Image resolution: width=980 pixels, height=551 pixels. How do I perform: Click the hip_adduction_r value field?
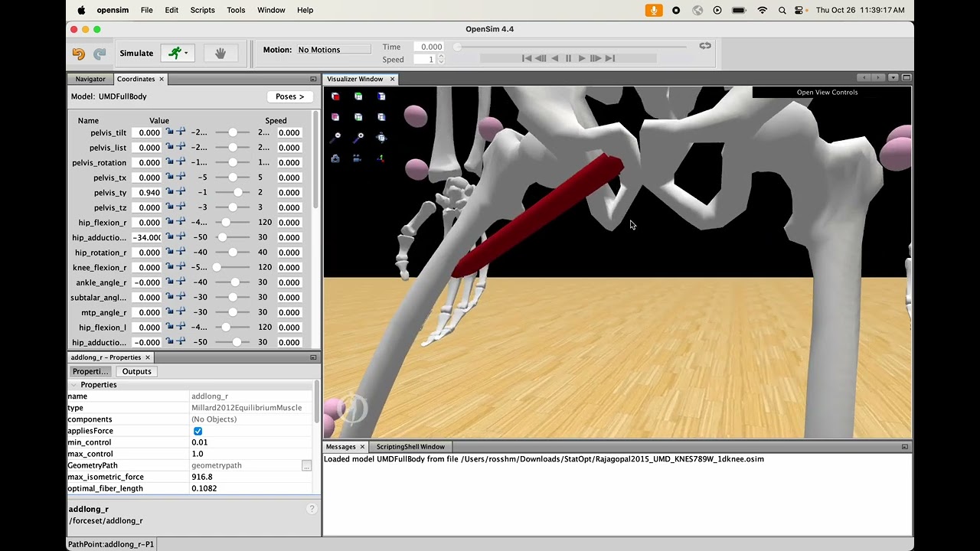(145, 237)
